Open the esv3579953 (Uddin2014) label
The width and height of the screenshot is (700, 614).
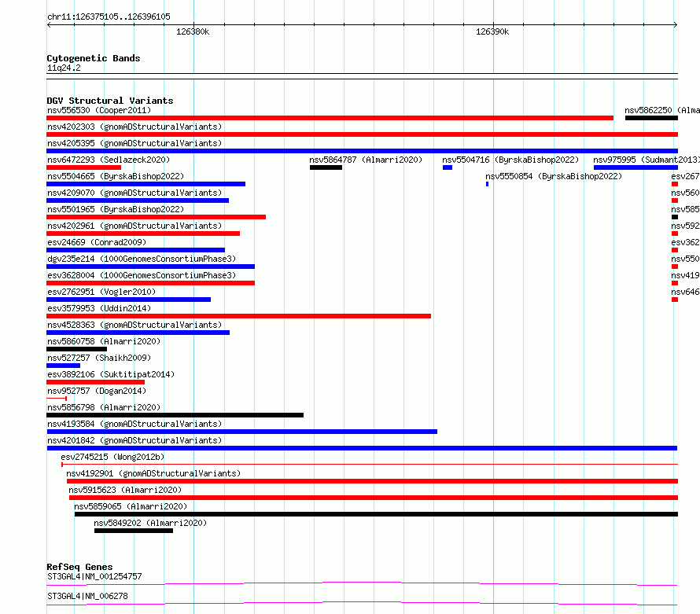coord(99,308)
